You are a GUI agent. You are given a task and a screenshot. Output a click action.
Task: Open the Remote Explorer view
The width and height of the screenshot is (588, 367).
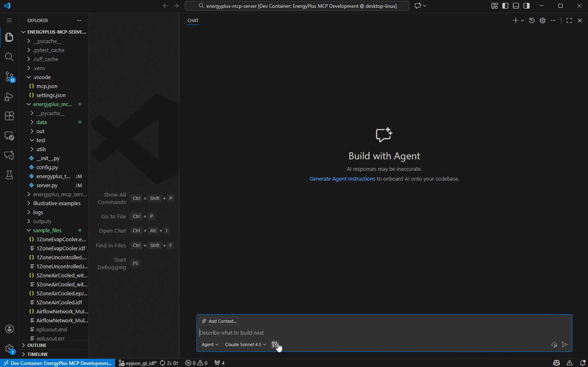click(9, 136)
